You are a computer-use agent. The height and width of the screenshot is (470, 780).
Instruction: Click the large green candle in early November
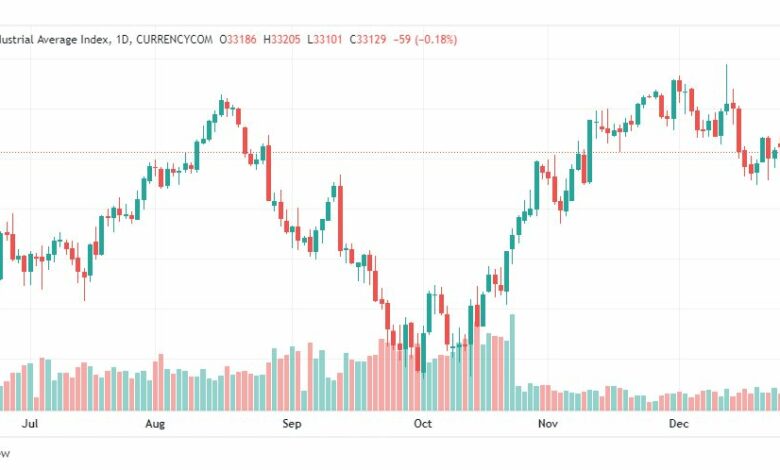[x=589, y=150]
